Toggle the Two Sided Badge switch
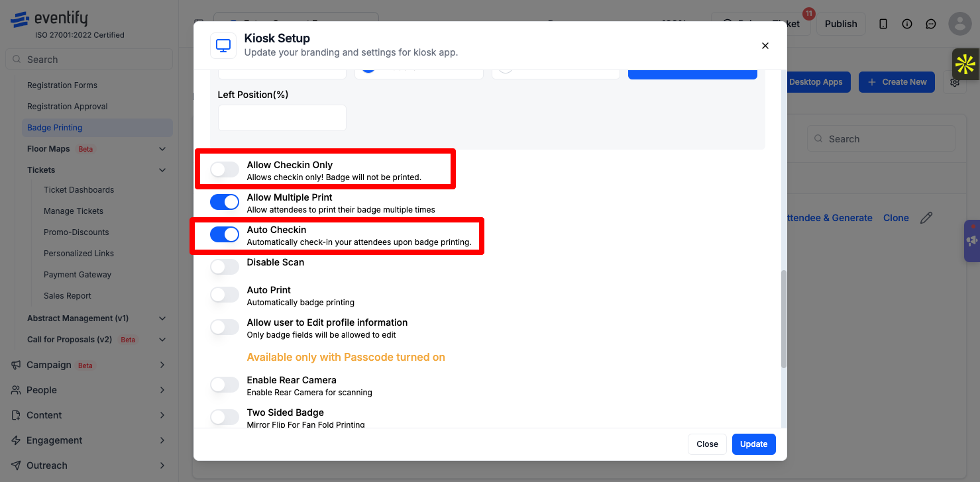Screen dimensions: 980x482 (x=225, y=417)
